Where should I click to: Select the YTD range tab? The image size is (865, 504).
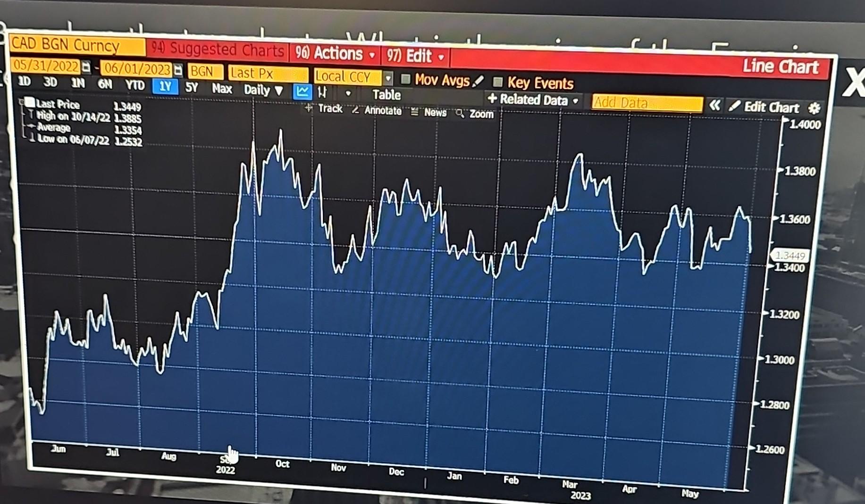click(135, 85)
